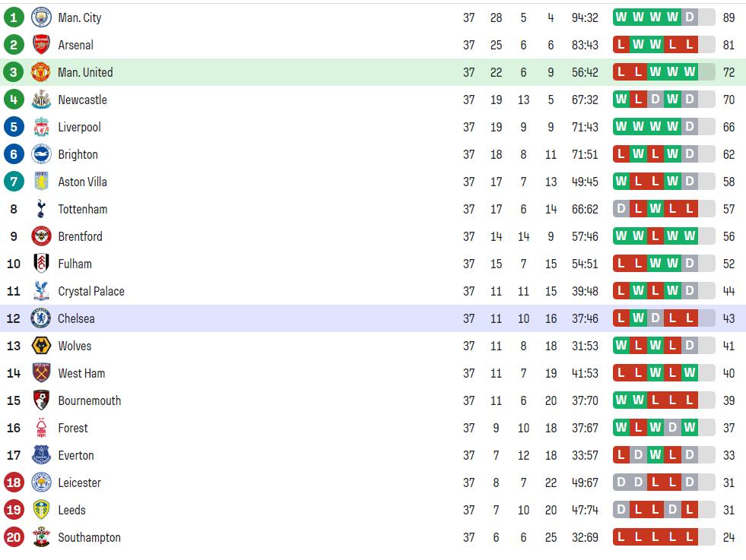
Task: Click the Leeds club crest
Action: tap(41, 510)
